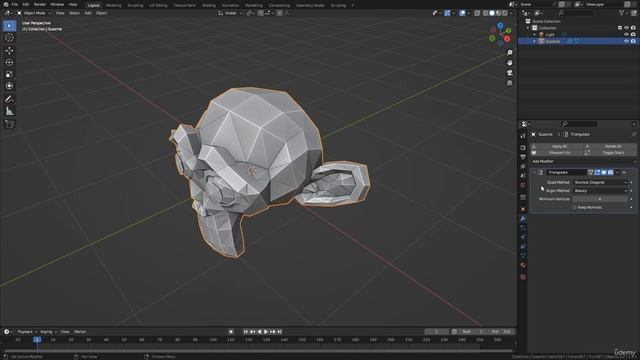Open the Render menu

click(x=40, y=4)
